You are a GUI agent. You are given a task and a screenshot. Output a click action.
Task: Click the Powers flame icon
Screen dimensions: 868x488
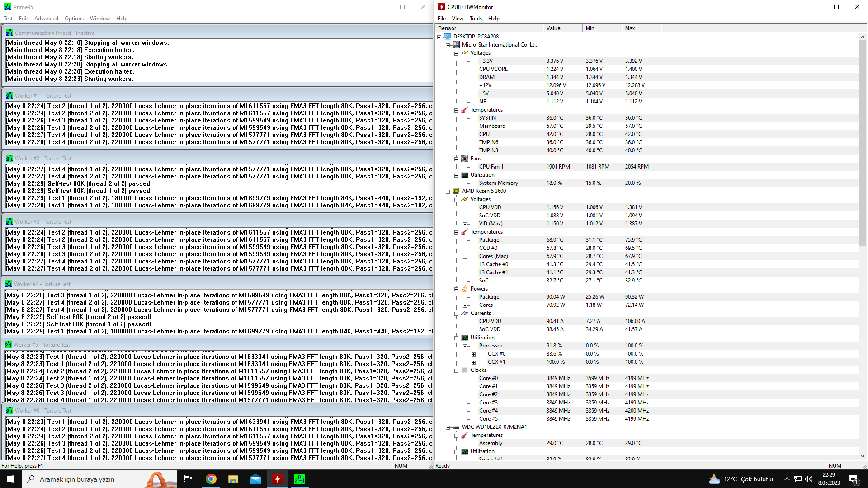(x=464, y=289)
